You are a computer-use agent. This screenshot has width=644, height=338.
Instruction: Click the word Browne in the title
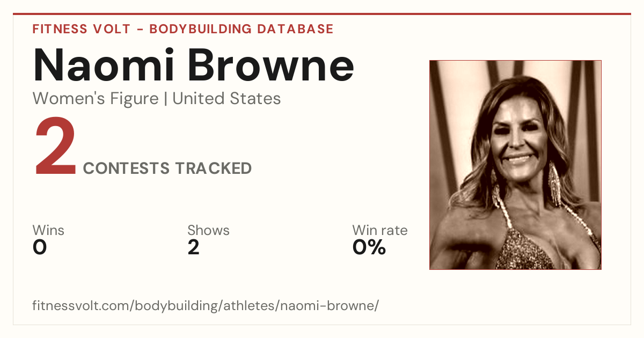pos(270,65)
